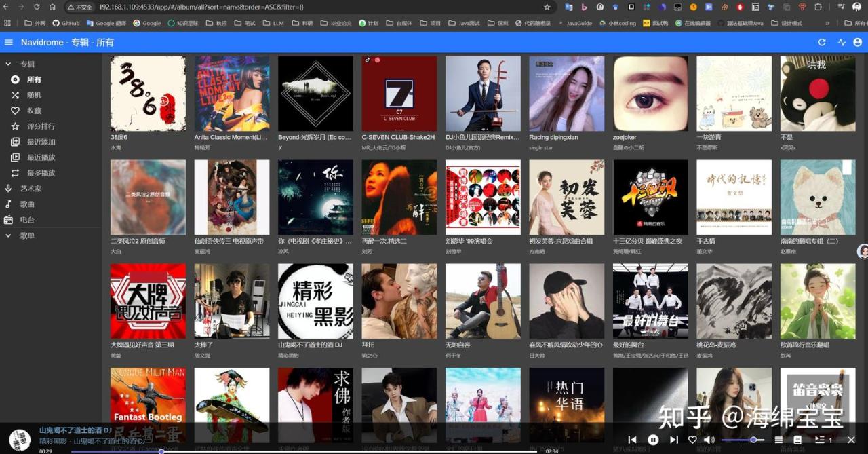Go to 评分排行 in the sidebar

(x=51, y=126)
